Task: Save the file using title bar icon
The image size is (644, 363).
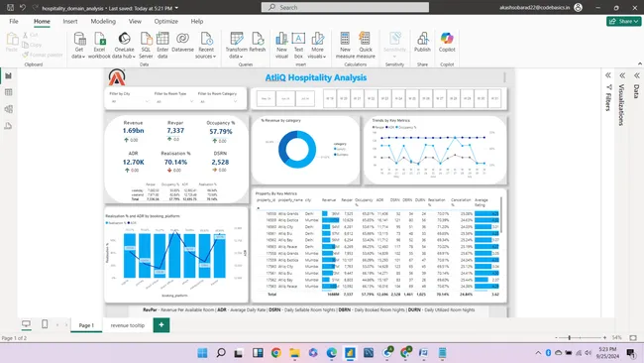Action: [10, 7]
